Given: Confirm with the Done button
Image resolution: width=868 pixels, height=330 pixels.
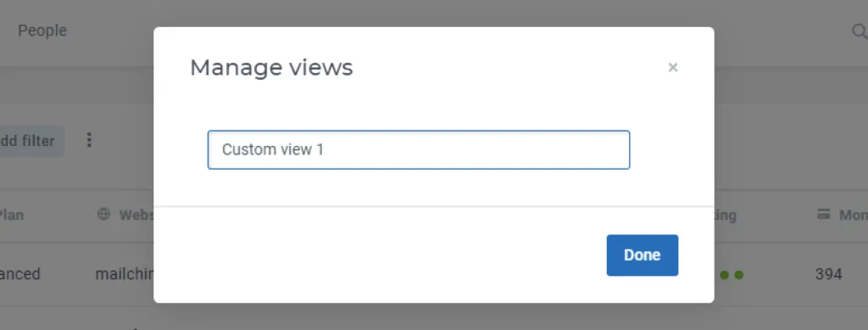Looking at the screenshot, I should click(x=643, y=255).
